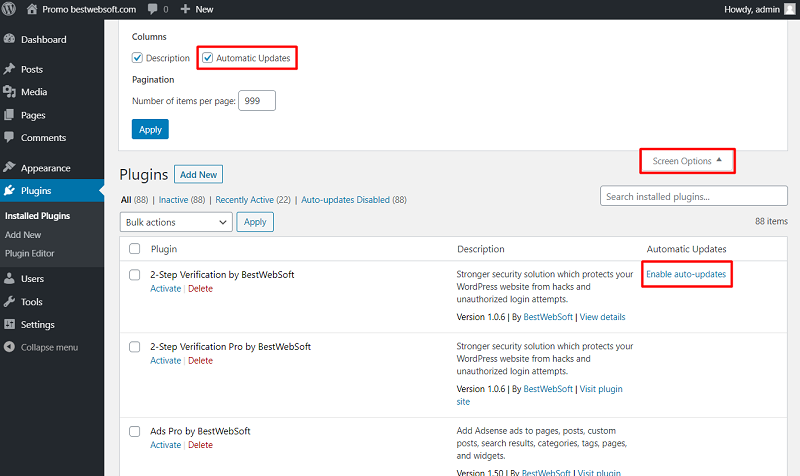Click the home icon for Promo bestwebsoft.com
The height and width of the screenshot is (476, 800).
(32, 9)
